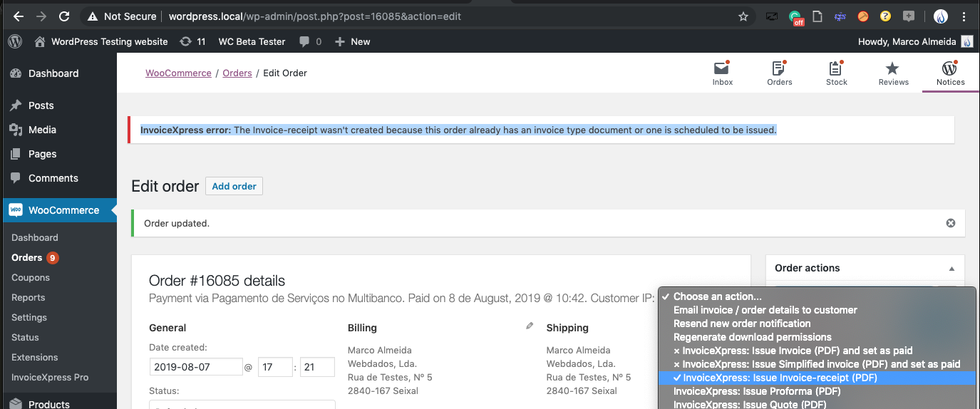
Task: Open InvoiceXpress Pro submenu
Action: coord(50,377)
